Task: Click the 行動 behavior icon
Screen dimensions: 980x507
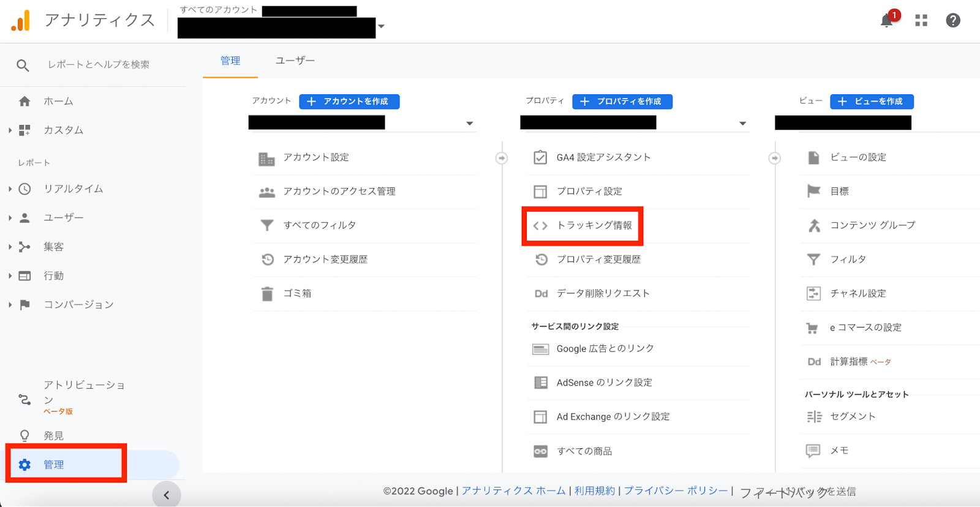Action: pos(24,276)
